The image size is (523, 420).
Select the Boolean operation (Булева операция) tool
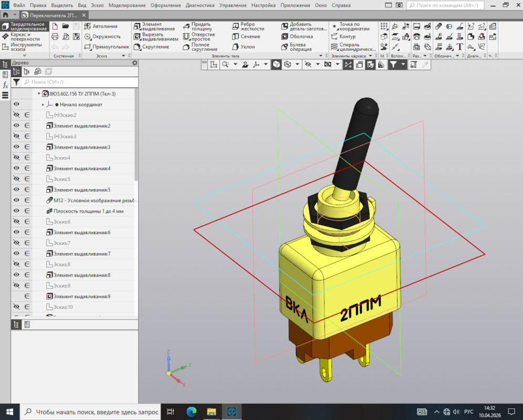tap(297, 47)
